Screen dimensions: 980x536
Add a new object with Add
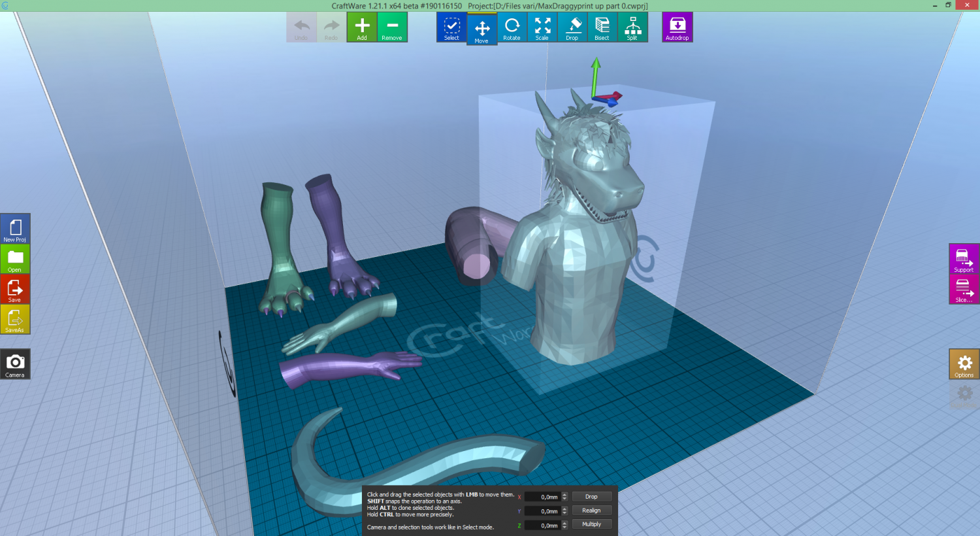(362, 27)
